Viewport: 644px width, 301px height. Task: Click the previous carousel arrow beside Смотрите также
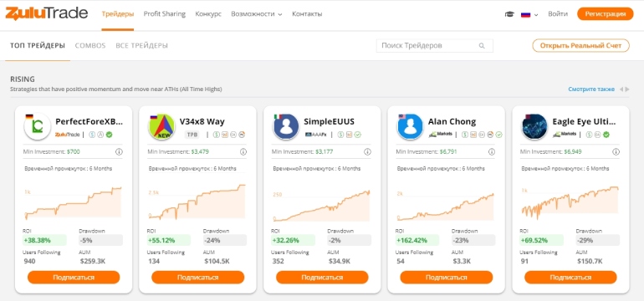(621, 89)
